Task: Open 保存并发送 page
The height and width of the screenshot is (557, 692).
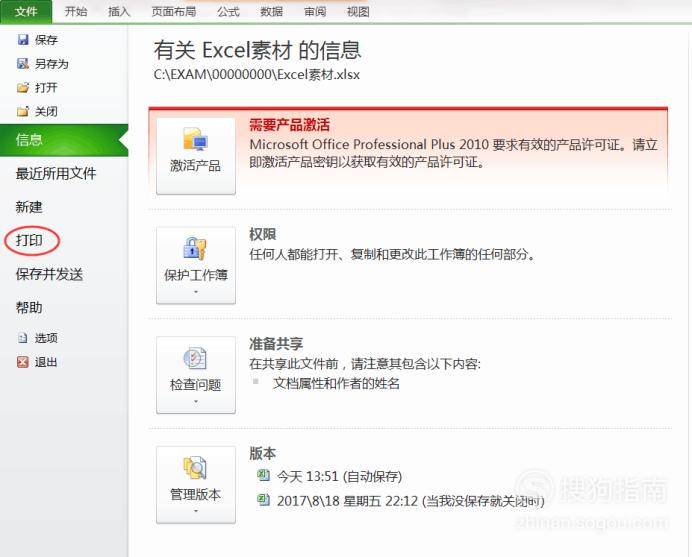Action: tap(49, 274)
